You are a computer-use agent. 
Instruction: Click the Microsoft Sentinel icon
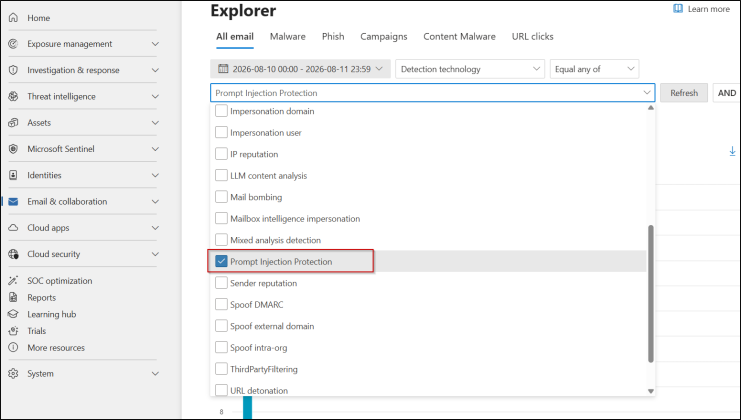tap(13, 149)
